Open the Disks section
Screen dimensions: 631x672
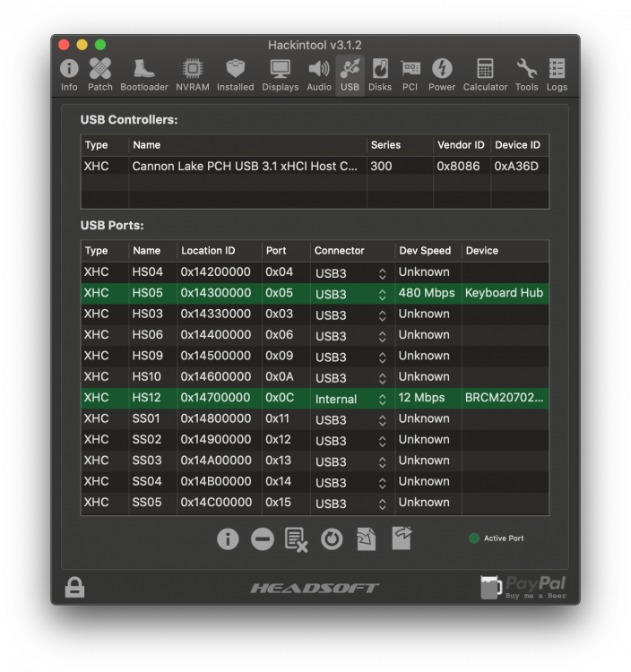[380, 75]
